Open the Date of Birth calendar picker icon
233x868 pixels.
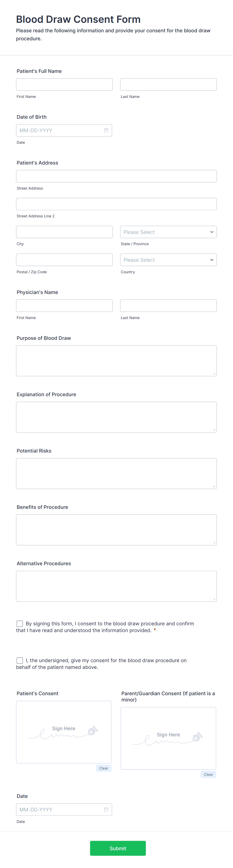[x=106, y=130]
